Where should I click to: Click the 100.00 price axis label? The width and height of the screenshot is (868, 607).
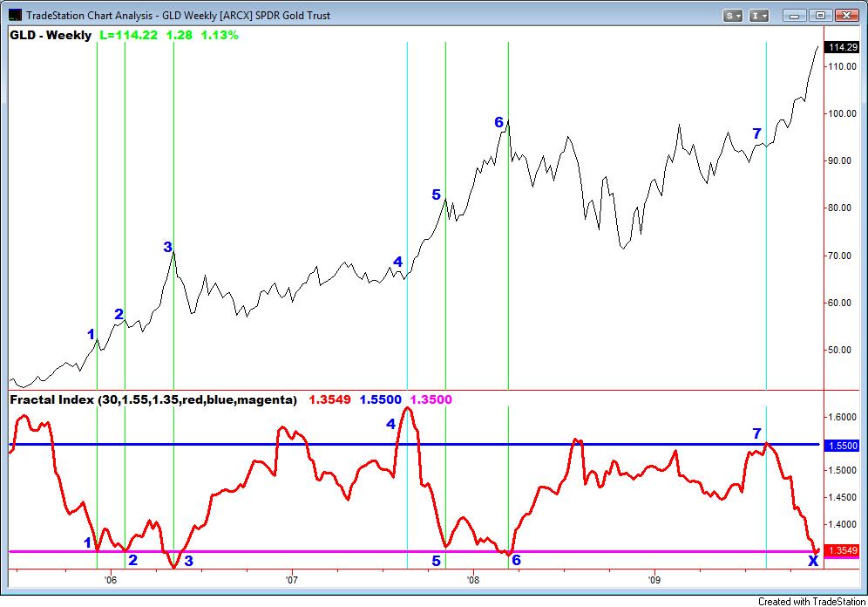pyautogui.click(x=842, y=113)
